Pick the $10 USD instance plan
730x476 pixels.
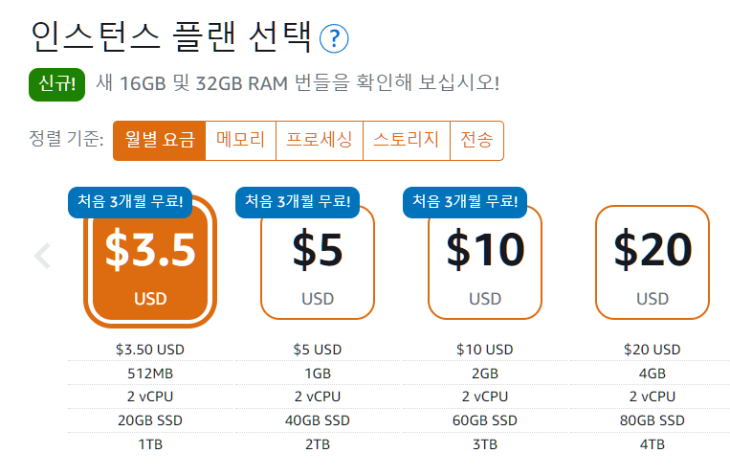coord(485,262)
